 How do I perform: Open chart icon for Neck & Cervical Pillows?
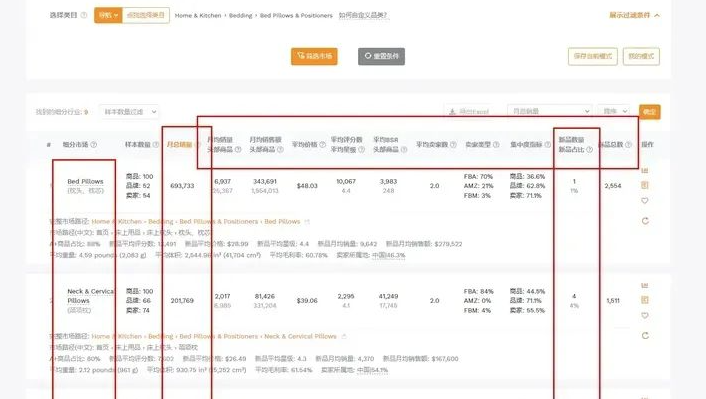tap(645, 286)
